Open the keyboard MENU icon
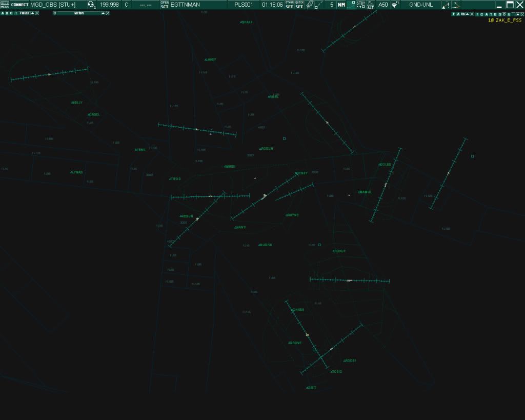Image resolution: width=525 pixels, height=420 pixels. click(5, 5)
